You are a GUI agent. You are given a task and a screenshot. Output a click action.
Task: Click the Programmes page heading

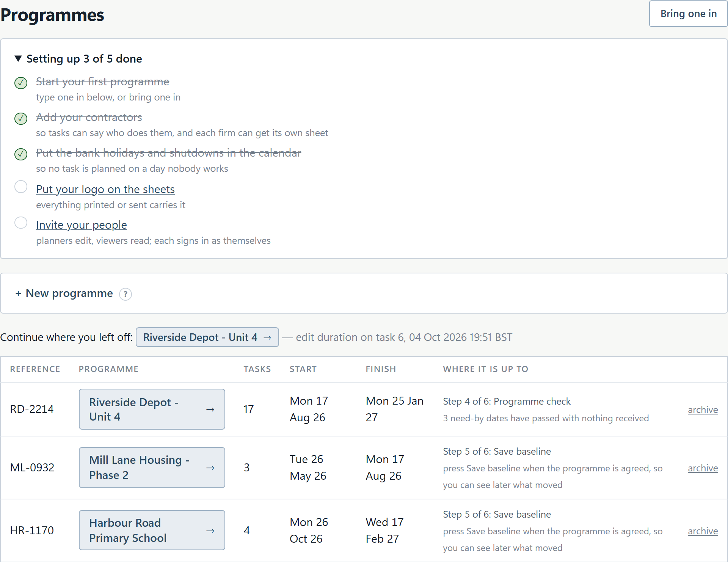tap(52, 15)
